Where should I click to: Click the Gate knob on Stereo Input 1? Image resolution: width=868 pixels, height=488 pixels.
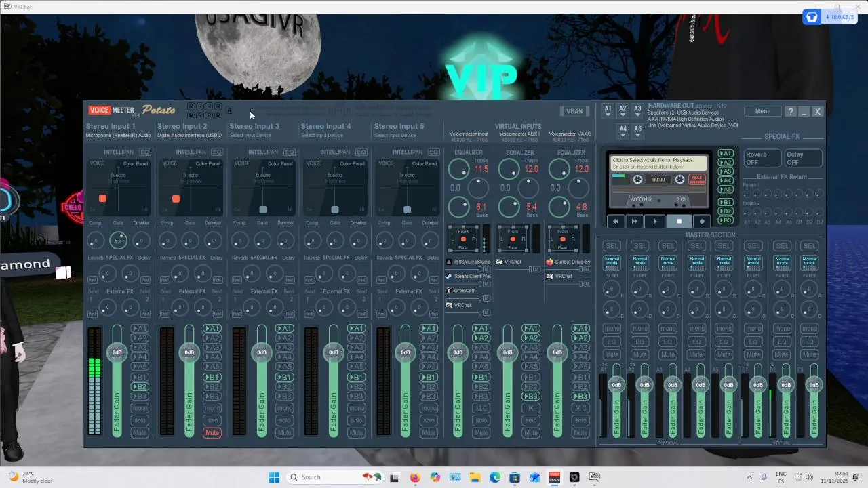pyautogui.click(x=118, y=240)
